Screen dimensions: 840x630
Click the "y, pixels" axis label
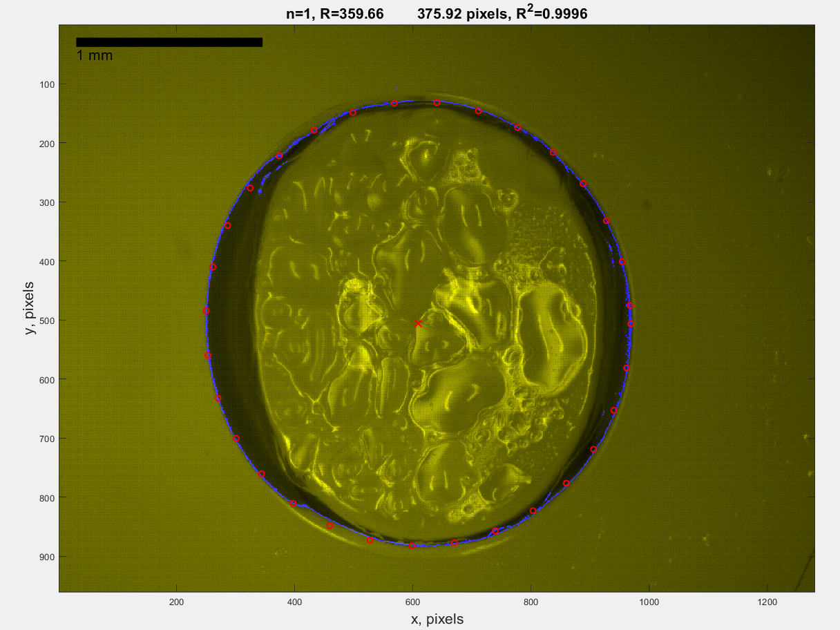[x=30, y=308]
